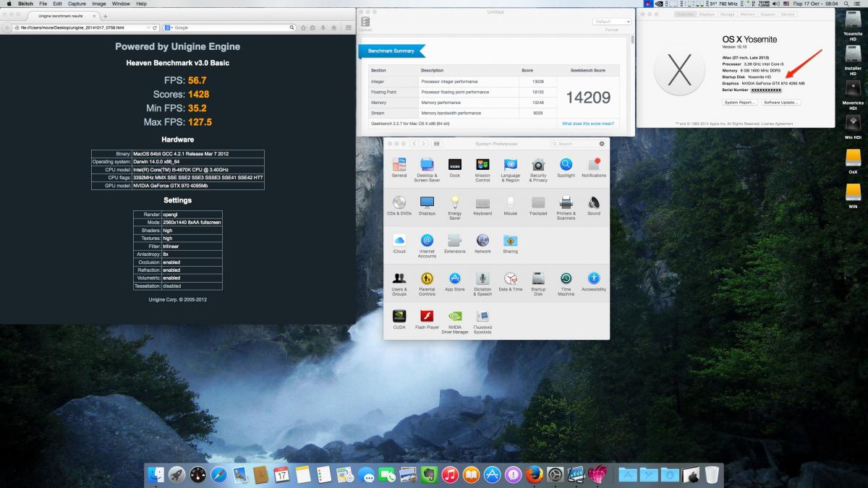Viewport: 868px width, 488px height.
Task: Open Sharing preferences pane
Action: (510, 243)
